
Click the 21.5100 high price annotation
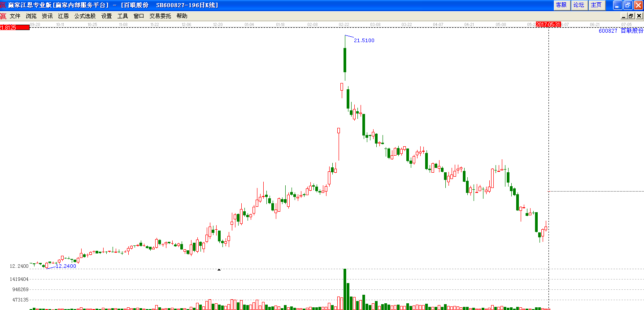(x=364, y=40)
